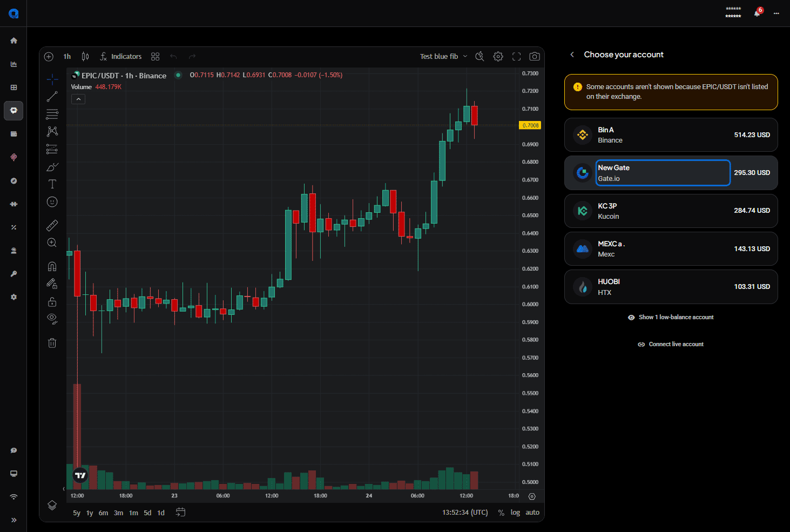This screenshot has width=790, height=532.
Task: Activate the zoom in tool
Action: point(52,243)
